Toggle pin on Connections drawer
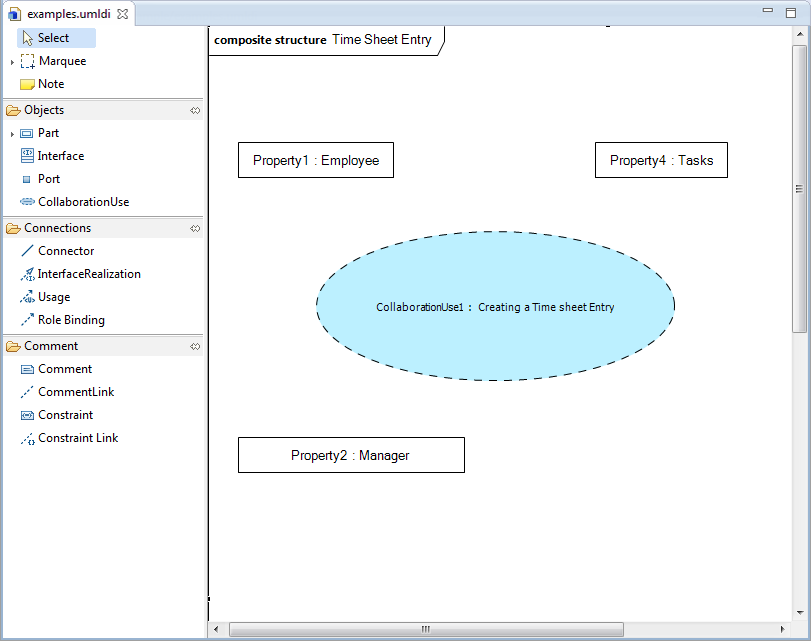 (195, 228)
